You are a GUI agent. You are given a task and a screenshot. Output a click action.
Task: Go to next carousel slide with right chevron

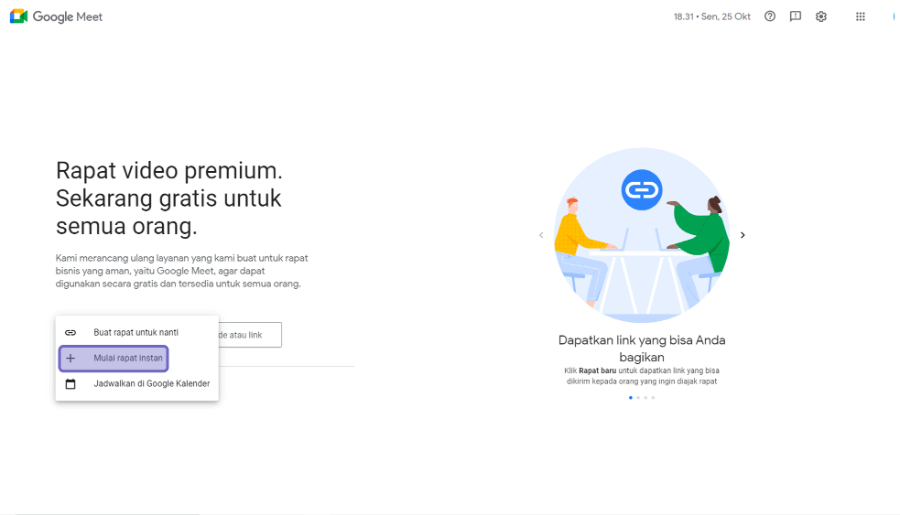(742, 235)
